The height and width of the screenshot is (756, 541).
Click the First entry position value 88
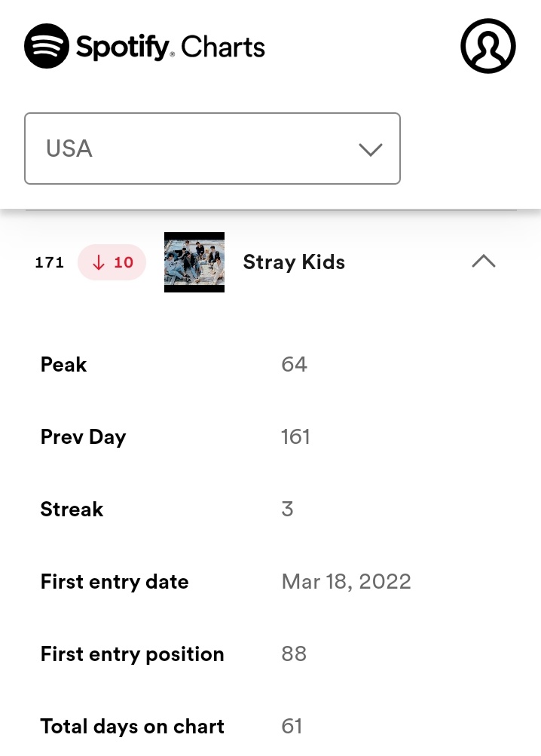294,654
